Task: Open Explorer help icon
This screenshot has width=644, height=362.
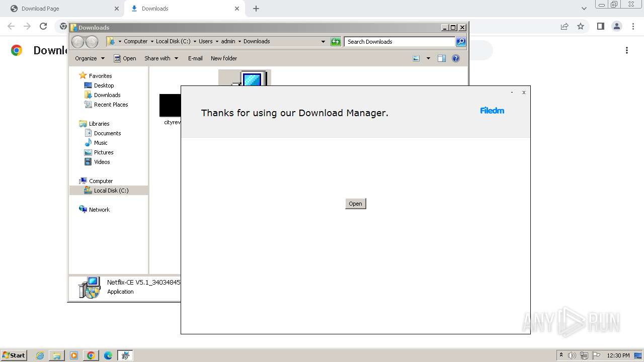Action: (456, 58)
